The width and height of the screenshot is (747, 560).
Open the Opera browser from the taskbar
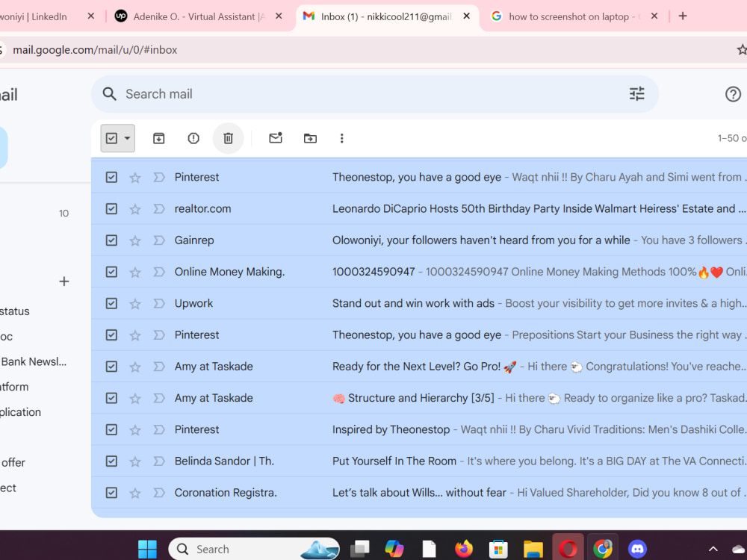click(x=568, y=549)
